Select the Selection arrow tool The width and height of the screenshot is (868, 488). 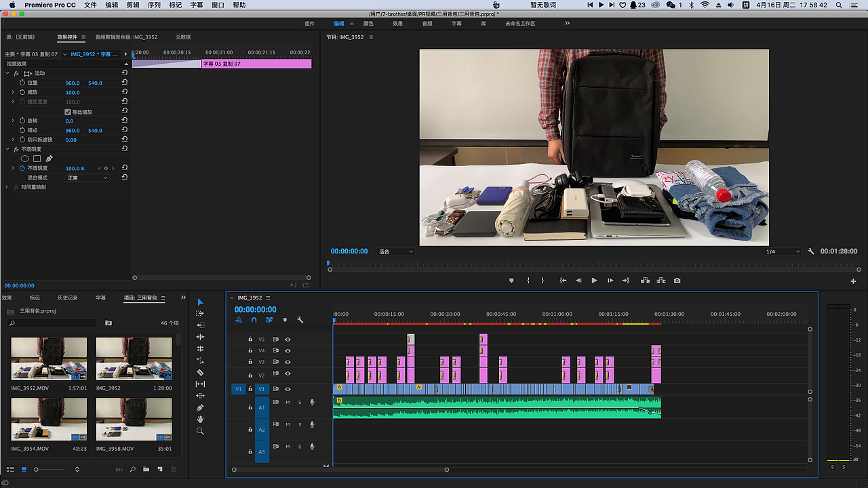(200, 302)
